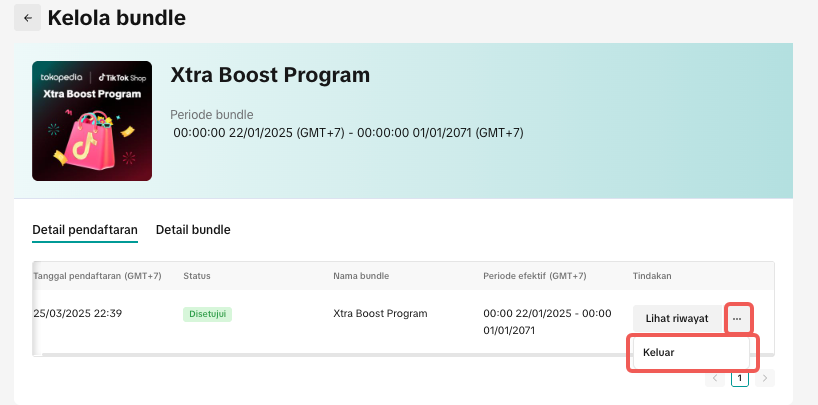The image size is (818, 405).
Task: Click the Tindakan column header
Action: click(654, 276)
